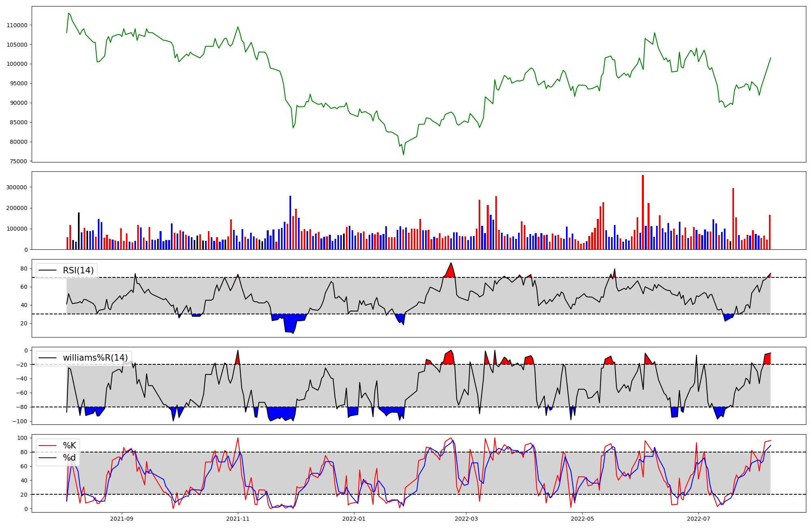Viewport: 812px width, 528px height.
Task: Click the 75000 price axis tick label
Action: click(18, 162)
